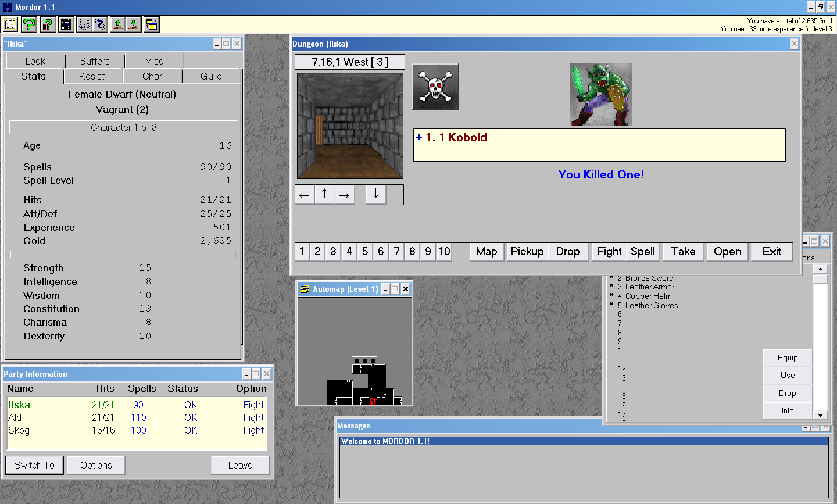Switch to the Look tab
Image resolution: width=837 pixels, height=504 pixels.
(35, 61)
